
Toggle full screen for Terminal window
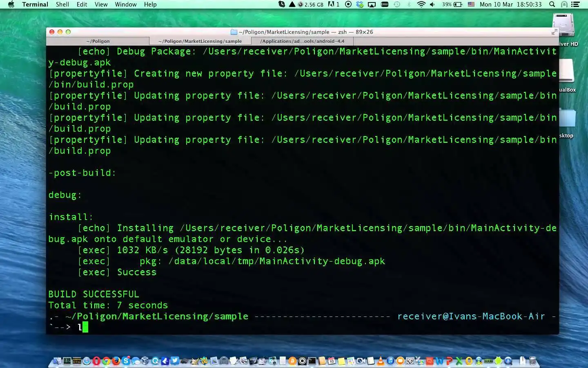(x=554, y=32)
